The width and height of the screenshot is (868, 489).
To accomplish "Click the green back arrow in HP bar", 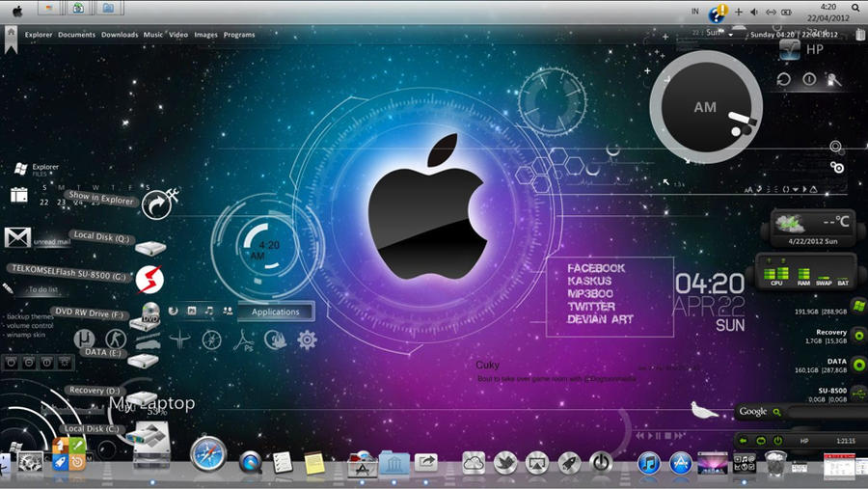I will pos(743,441).
